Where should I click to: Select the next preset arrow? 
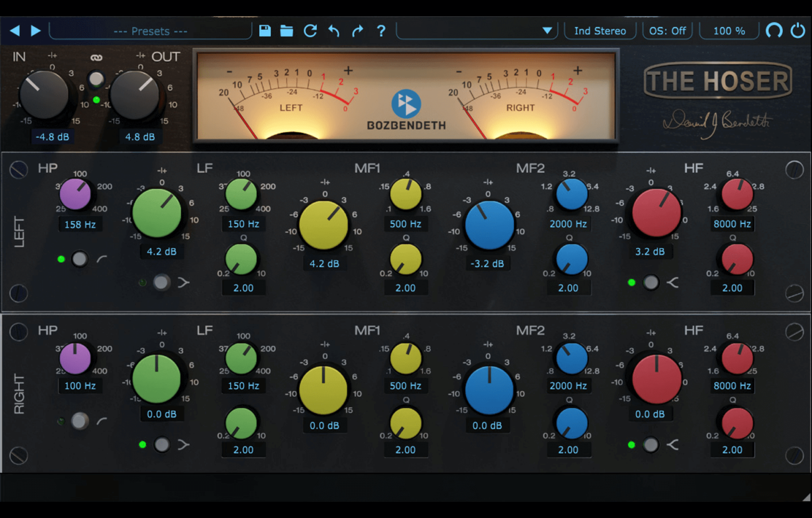click(x=36, y=31)
